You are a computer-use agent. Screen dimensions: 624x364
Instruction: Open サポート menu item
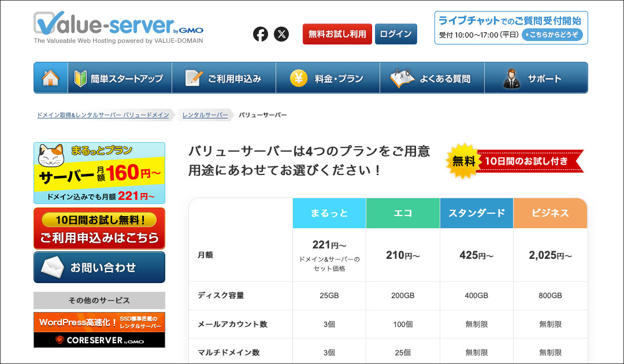[x=536, y=77]
